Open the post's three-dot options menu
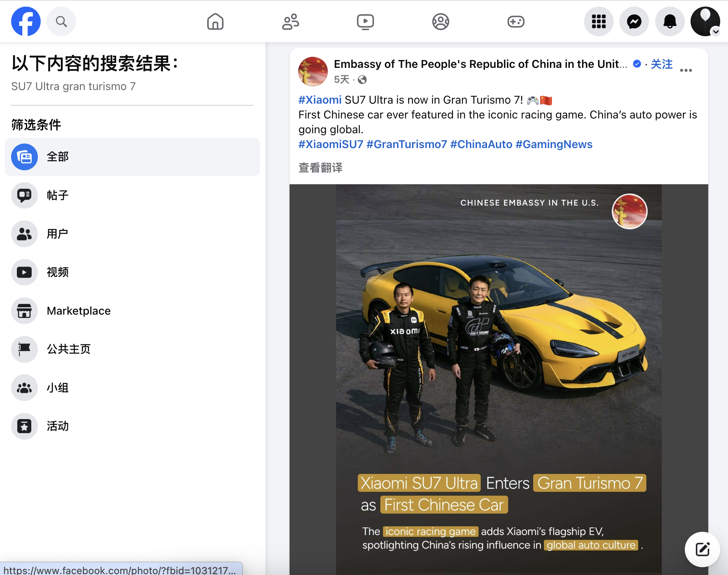Screen dimensions: 728x575 click(686, 70)
